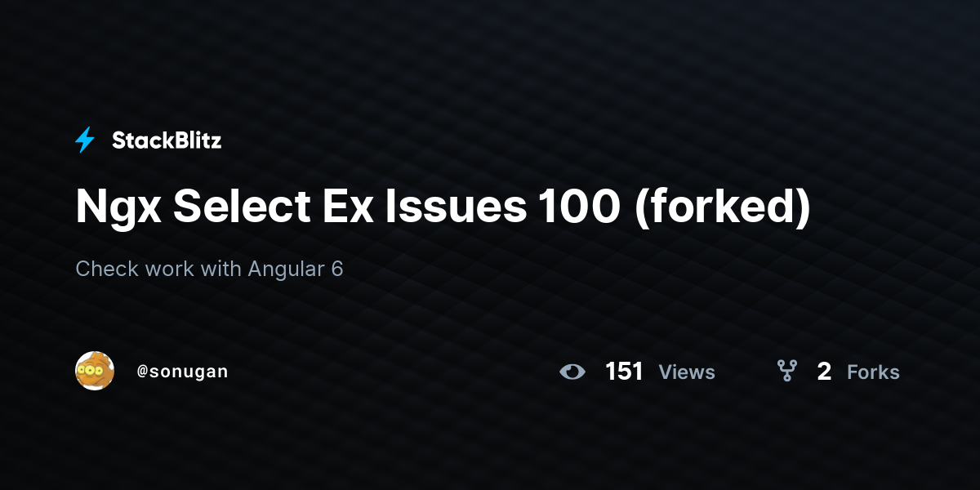This screenshot has width=980, height=490.
Task: Click the fork icon beside the 2 count
Action: tap(786, 372)
